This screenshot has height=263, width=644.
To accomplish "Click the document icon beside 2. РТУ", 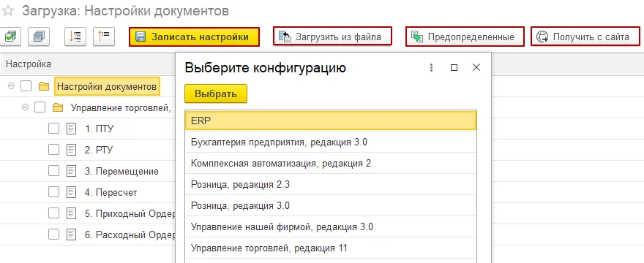I will [x=72, y=150].
